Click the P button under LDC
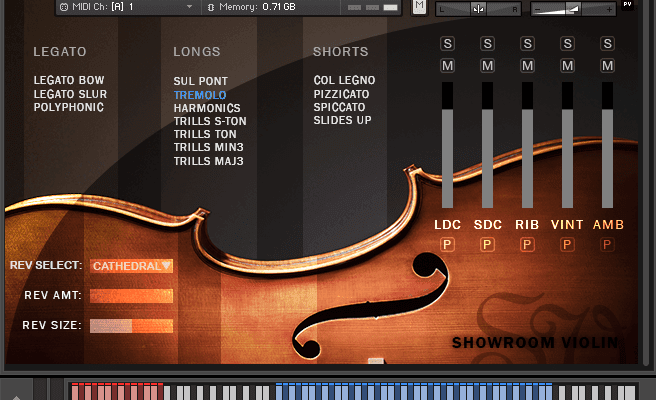The width and height of the screenshot is (656, 400). pyautogui.click(x=447, y=244)
